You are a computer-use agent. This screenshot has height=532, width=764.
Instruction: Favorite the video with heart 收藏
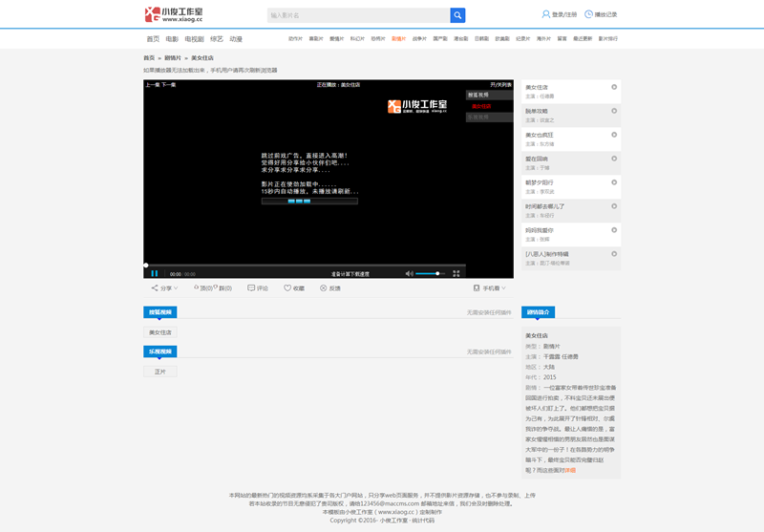pyautogui.click(x=287, y=287)
